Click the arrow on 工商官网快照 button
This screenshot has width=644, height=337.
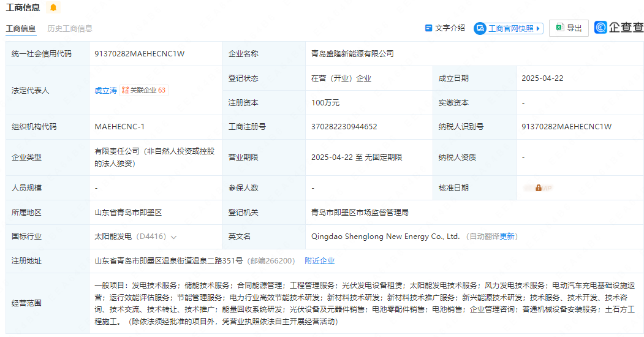[x=538, y=29]
